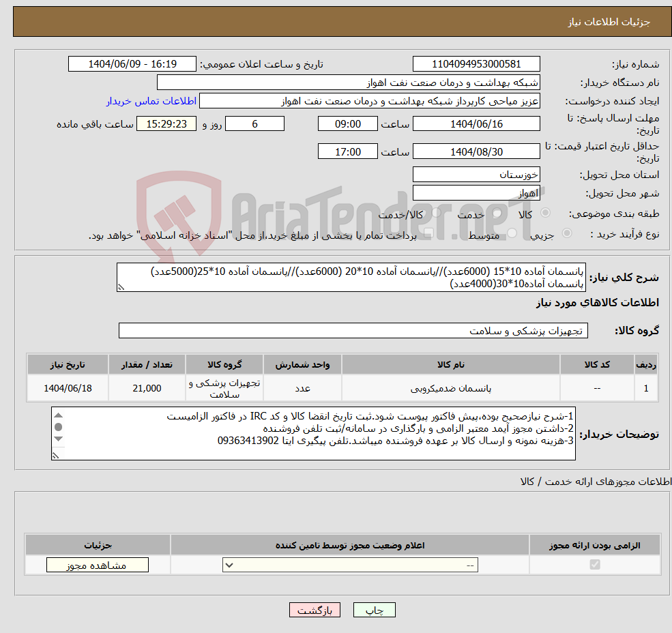Click license table header جزئیات

[x=98, y=545]
